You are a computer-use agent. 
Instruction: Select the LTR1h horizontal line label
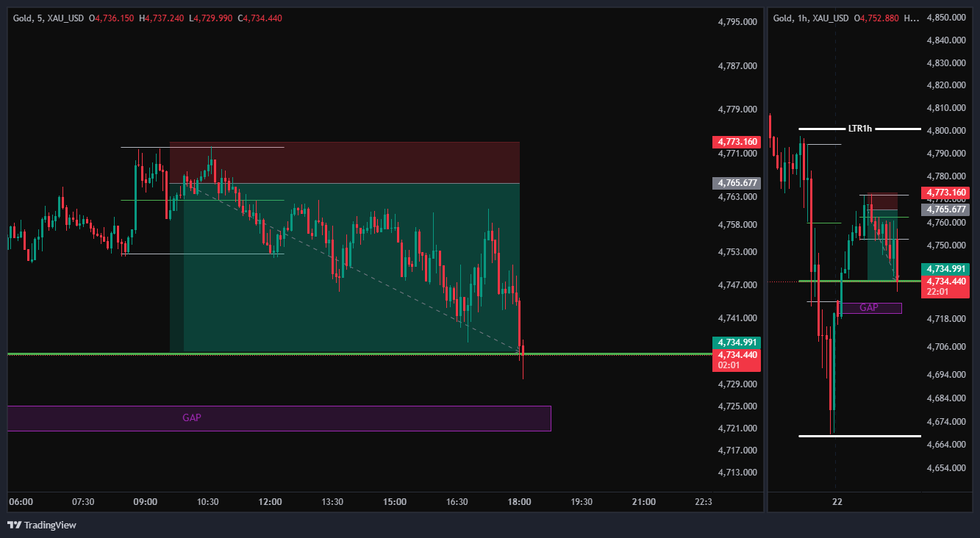click(859, 129)
